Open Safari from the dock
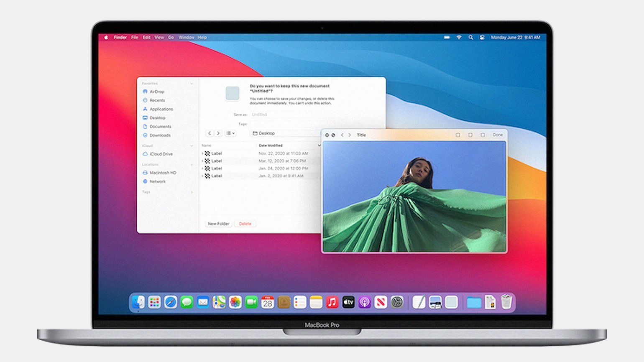This screenshot has width=644, height=362. point(171,302)
